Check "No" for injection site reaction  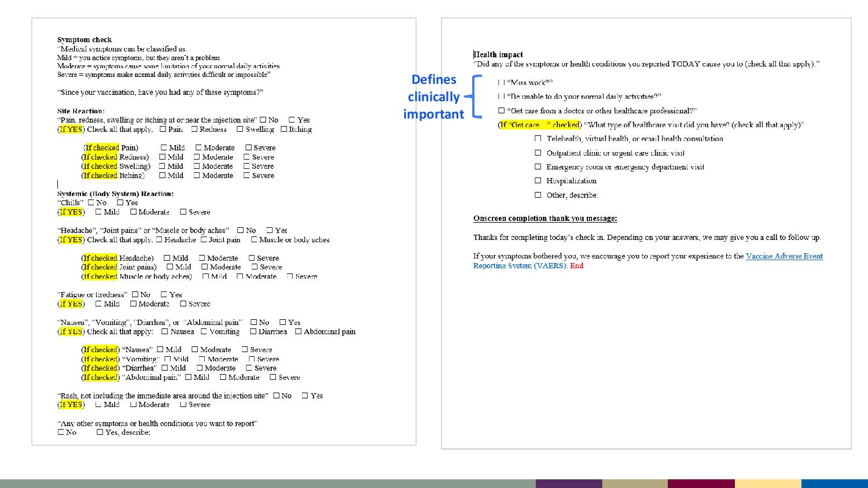263,120
